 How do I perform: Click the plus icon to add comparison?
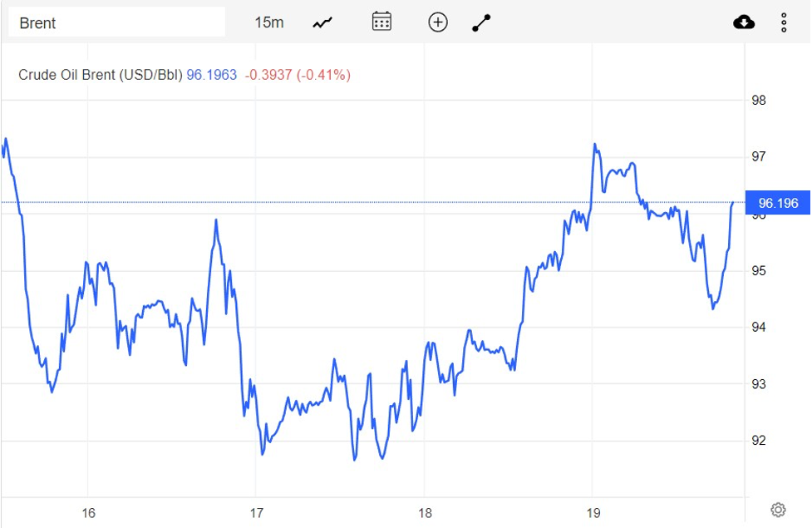click(438, 22)
